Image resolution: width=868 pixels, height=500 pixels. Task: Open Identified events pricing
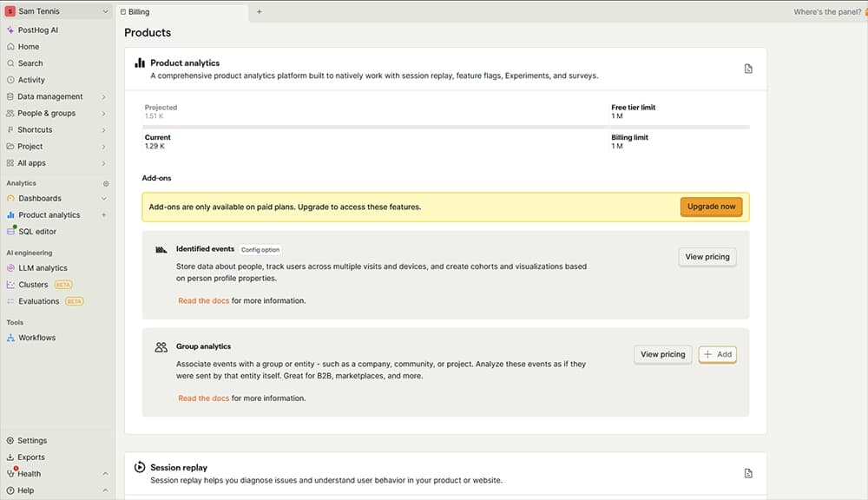click(706, 256)
